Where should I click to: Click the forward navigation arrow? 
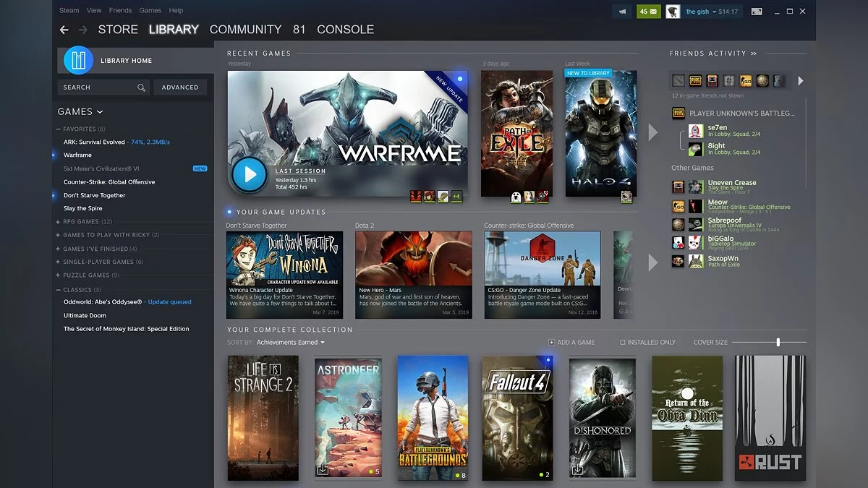[82, 30]
